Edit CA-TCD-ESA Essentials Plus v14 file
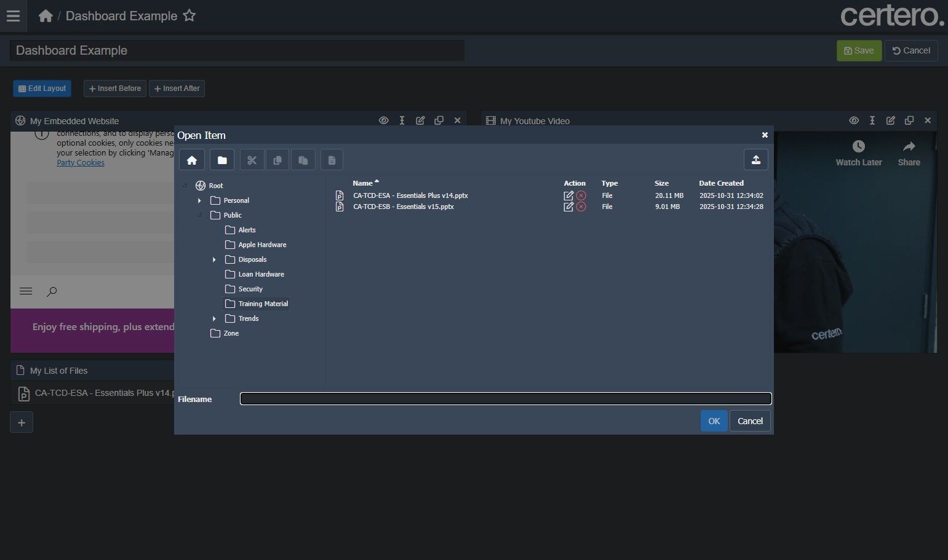This screenshot has height=560, width=948. point(568,195)
